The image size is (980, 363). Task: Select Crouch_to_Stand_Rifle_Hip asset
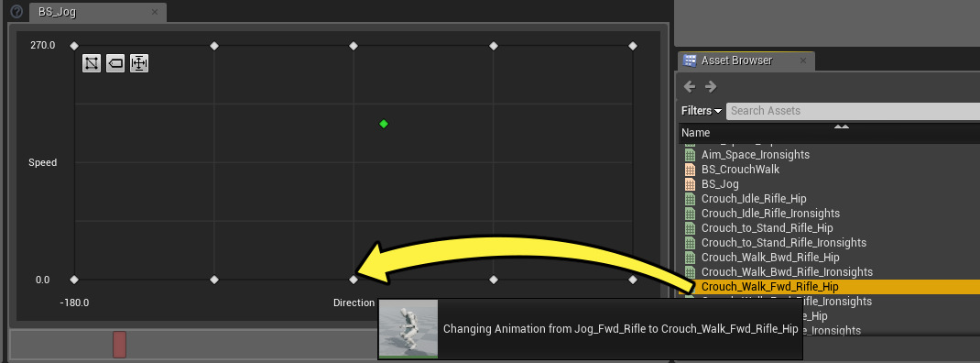[x=767, y=228]
